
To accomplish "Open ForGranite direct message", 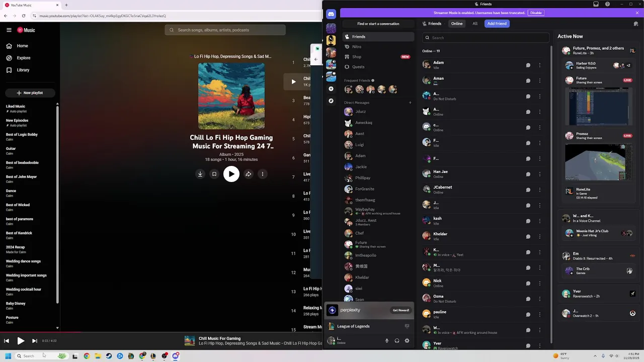I will (378, 189).
